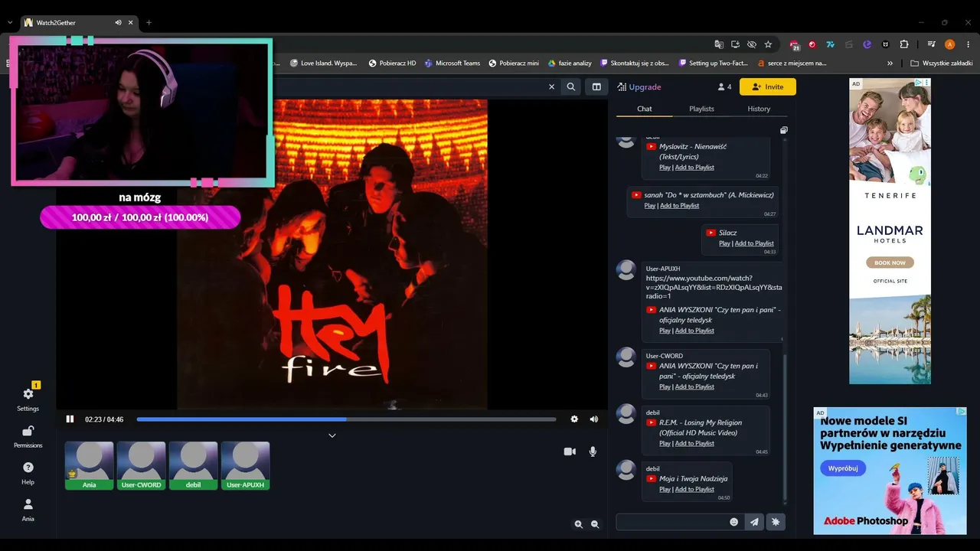Expand the hidden bookmarks chevron
The height and width of the screenshot is (551, 980).
point(890,64)
